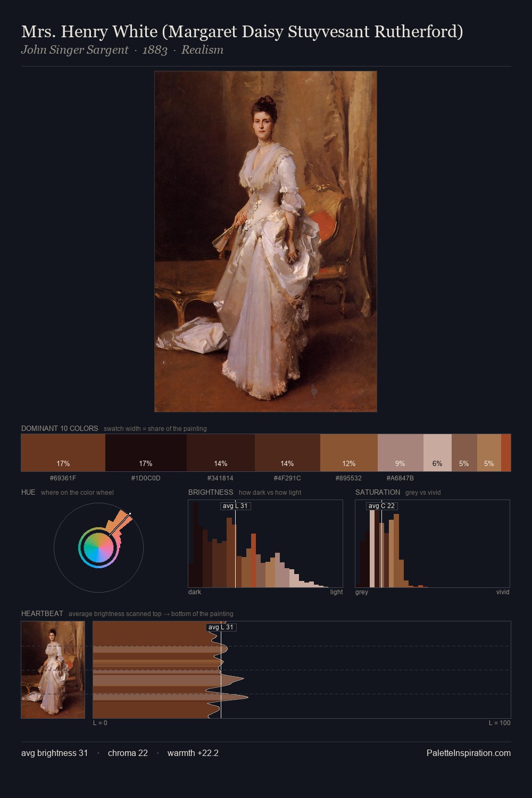Select the 14% swatch labeled #341814
This screenshot has height=798, width=532.
click(x=221, y=453)
